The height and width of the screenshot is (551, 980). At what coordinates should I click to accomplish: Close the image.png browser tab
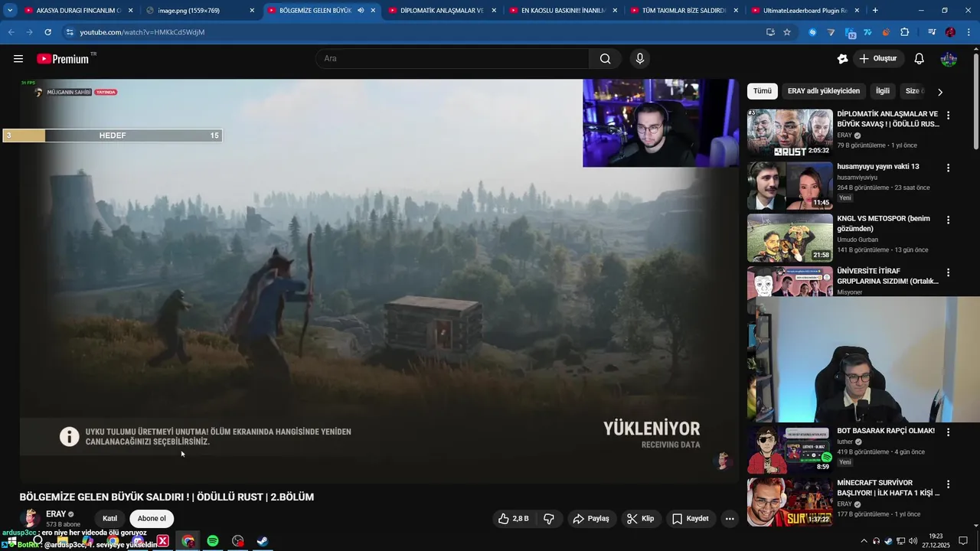[252, 11]
